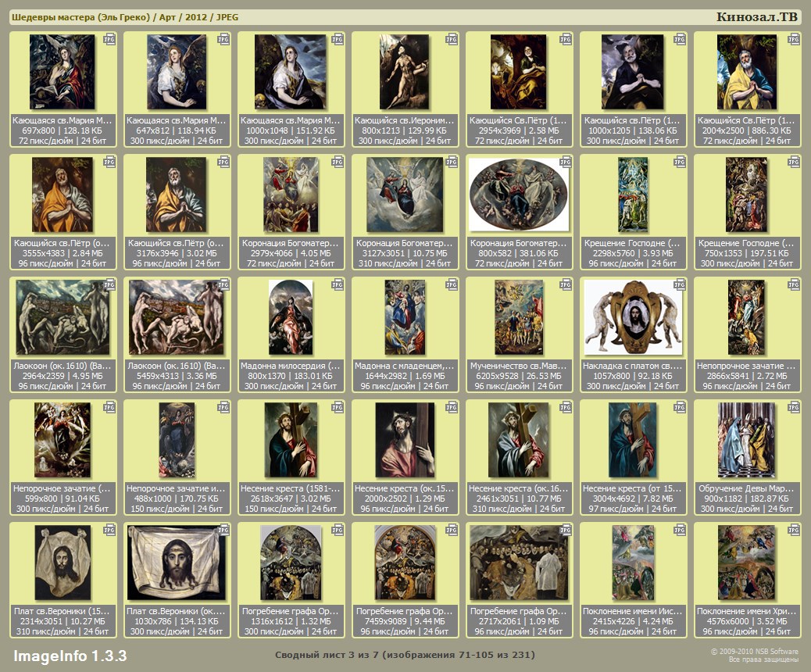The width and height of the screenshot is (811, 672).
Task: Click the JPG icon on the 1644x2982 card
Action: point(452,284)
